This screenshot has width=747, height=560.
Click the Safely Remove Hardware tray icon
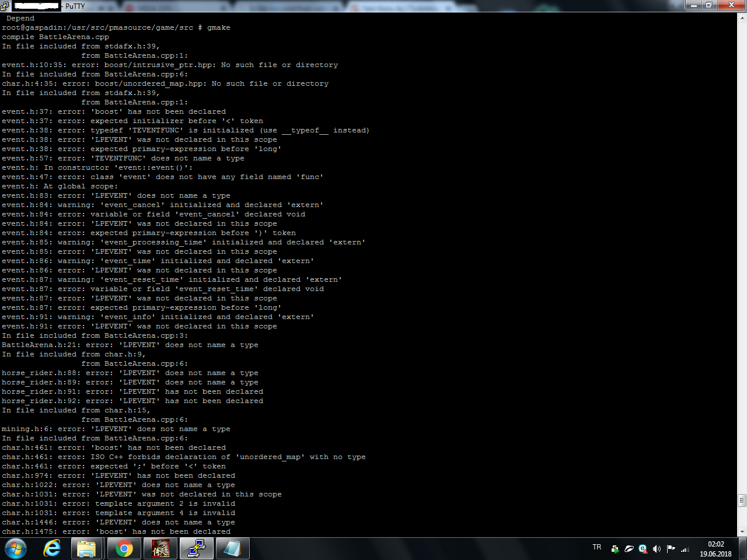coord(615,549)
